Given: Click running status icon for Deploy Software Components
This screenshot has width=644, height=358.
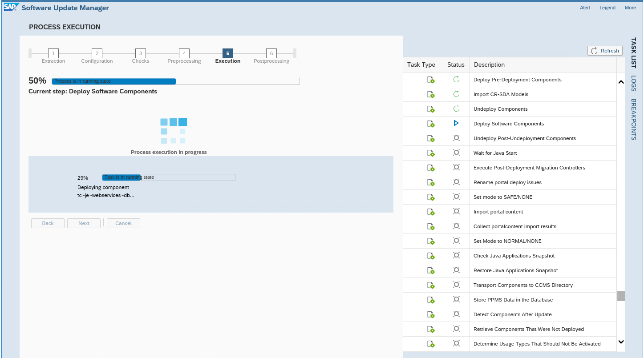Looking at the screenshot, I should (456, 123).
